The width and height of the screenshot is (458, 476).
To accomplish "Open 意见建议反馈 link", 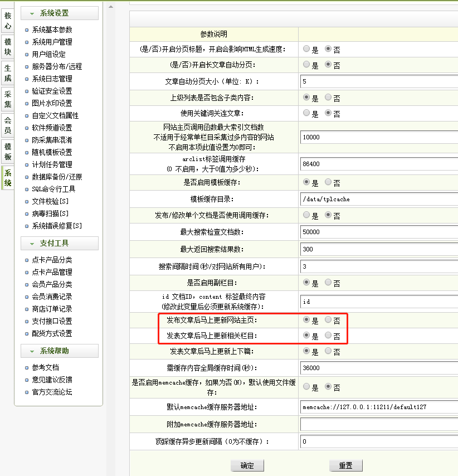I will 52,380.
